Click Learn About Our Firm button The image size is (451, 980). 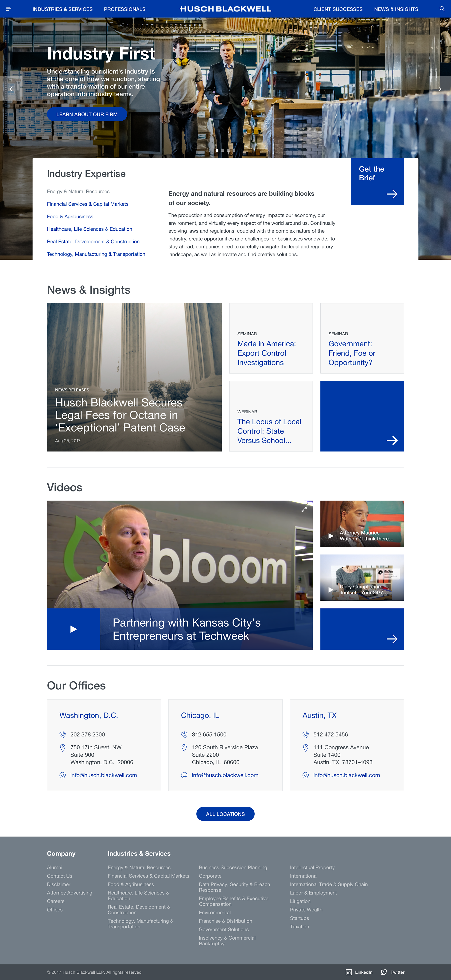[x=87, y=114]
